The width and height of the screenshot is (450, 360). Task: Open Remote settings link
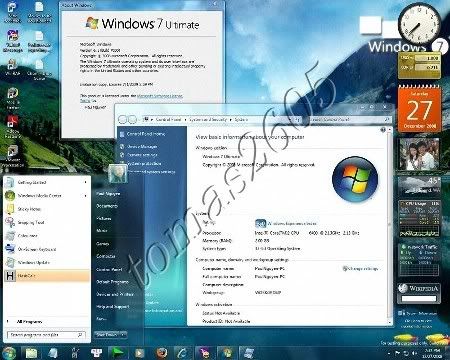[x=142, y=155]
